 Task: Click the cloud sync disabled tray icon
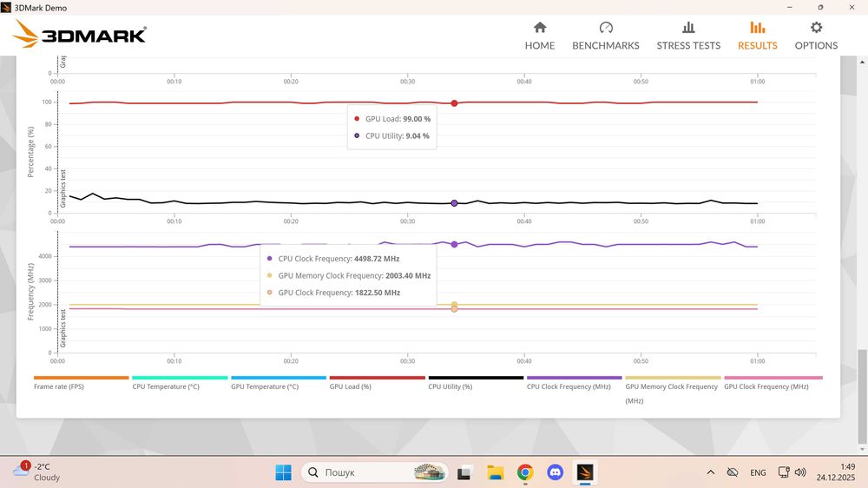pos(733,472)
